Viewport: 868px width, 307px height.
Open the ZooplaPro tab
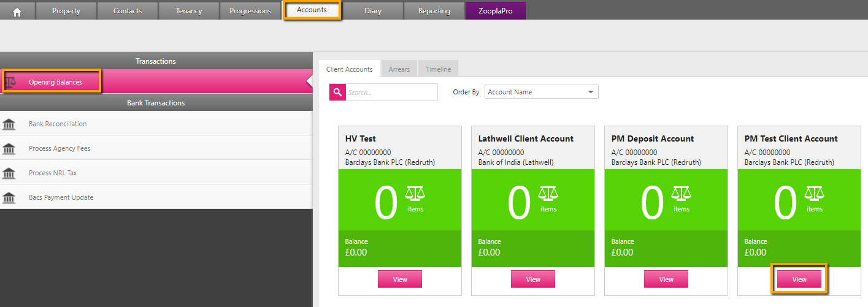[x=496, y=11]
